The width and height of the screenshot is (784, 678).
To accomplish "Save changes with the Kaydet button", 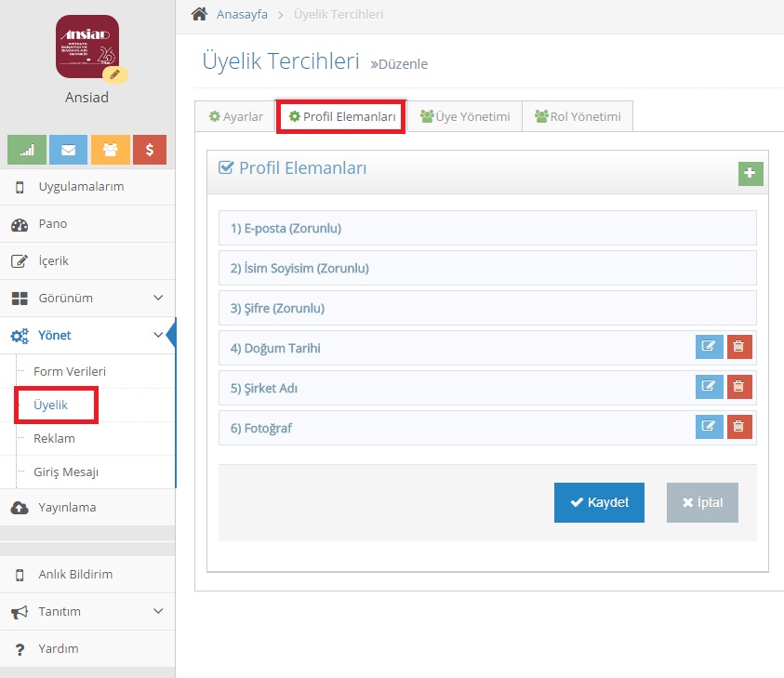I will pyautogui.click(x=599, y=501).
